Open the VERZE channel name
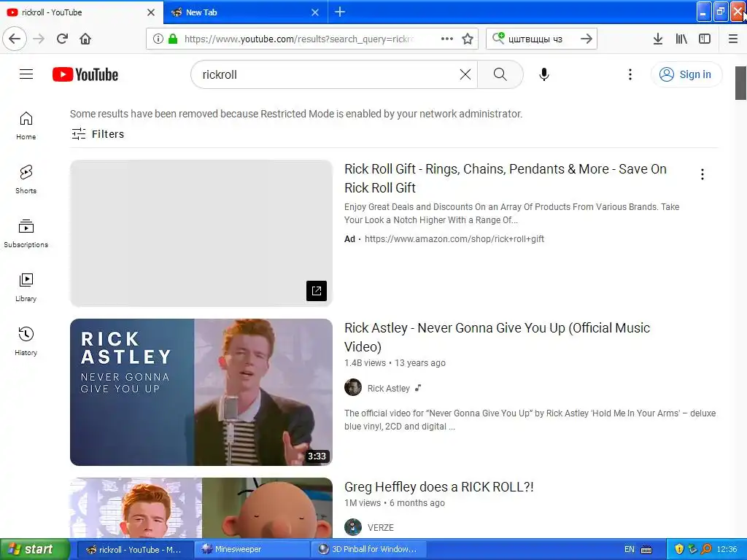 click(x=380, y=528)
